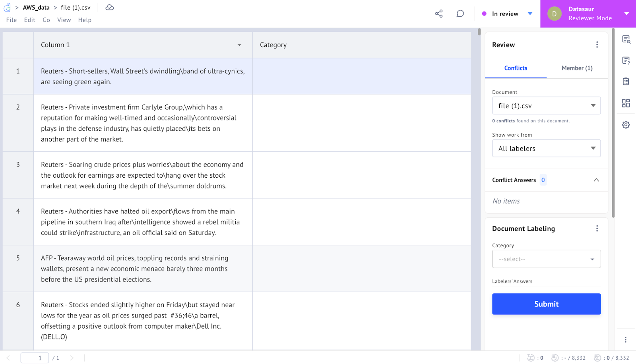Collapse the Conflict Answers section
Screen dimensions: 636x364
(x=596, y=180)
